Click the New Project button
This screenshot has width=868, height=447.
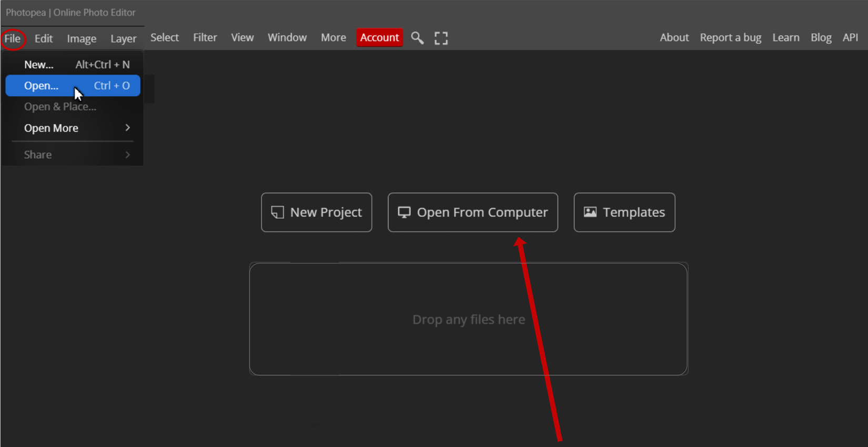coord(317,212)
